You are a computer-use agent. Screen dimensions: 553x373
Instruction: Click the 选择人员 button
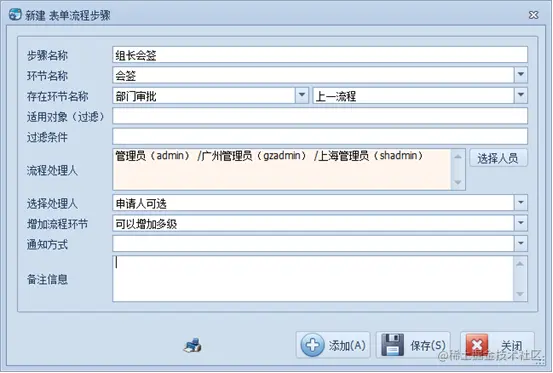pos(498,158)
